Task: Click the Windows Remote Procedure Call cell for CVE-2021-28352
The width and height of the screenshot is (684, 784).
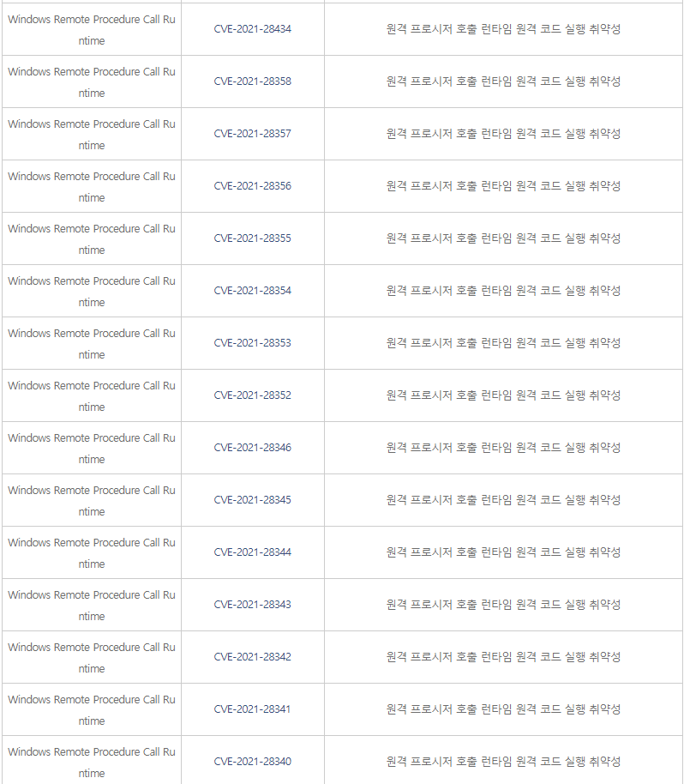Action: tap(91, 395)
